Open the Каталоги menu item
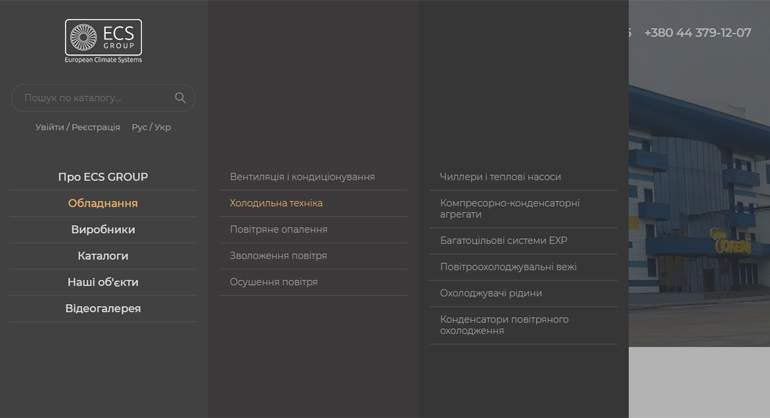 click(x=103, y=256)
